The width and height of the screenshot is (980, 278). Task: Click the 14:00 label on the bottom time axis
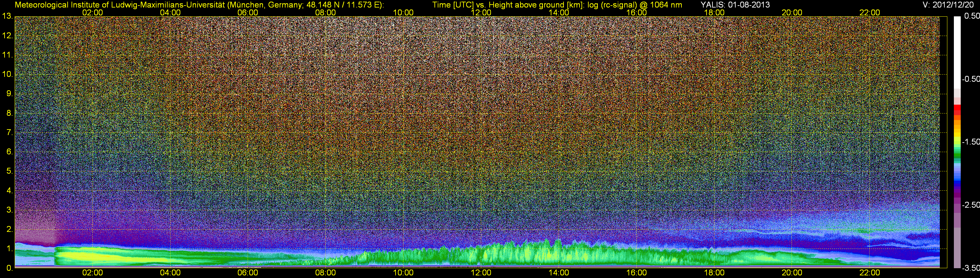(x=559, y=273)
